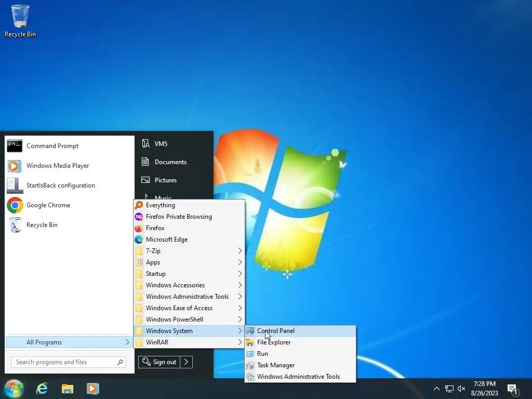Click the Music link in right pane
532x399 pixels.
tap(163, 197)
